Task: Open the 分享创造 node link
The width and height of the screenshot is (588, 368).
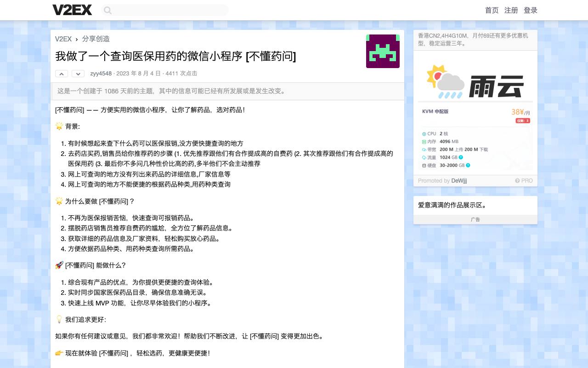Action: coord(96,39)
